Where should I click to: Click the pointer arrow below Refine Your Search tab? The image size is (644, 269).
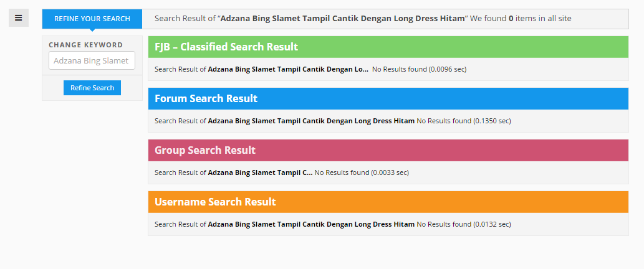pos(92,30)
